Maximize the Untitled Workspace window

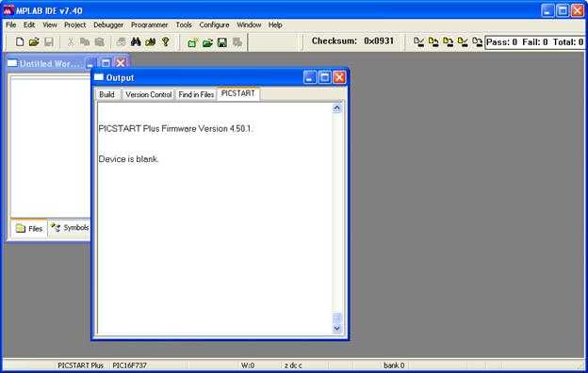pyautogui.click(x=106, y=63)
